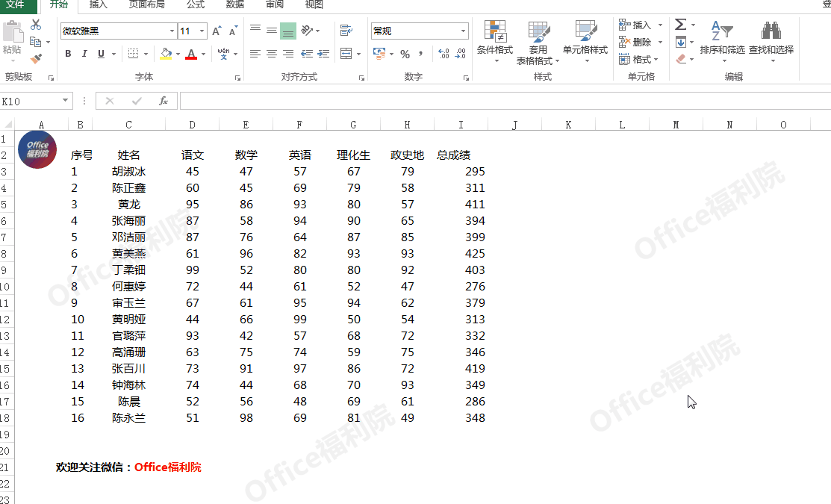
Task: Apply percent style format
Action: pyautogui.click(x=405, y=54)
